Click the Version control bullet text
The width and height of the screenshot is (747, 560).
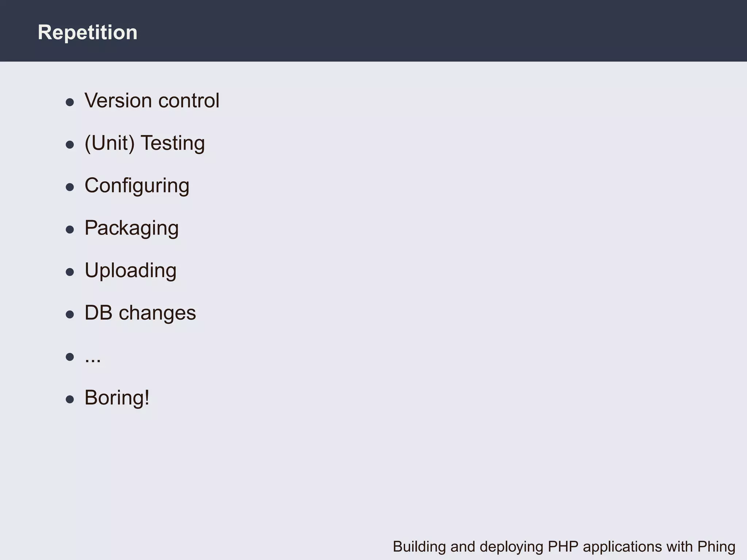[x=152, y=101]
